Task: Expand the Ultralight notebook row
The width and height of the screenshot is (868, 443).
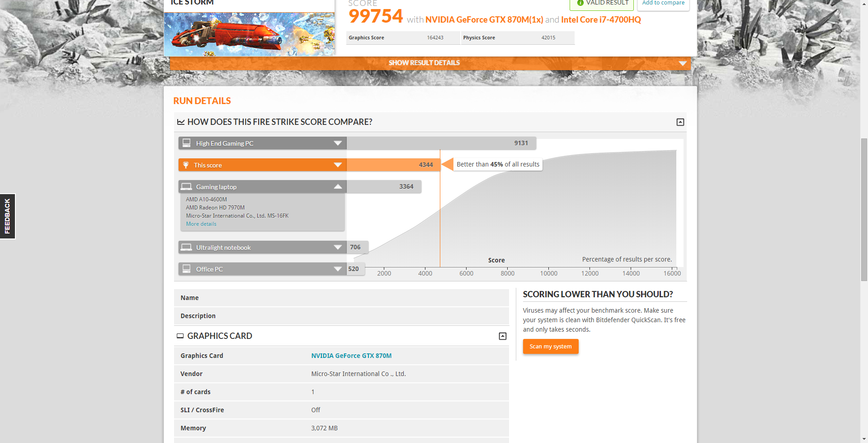Action: [x=263, y=248]
